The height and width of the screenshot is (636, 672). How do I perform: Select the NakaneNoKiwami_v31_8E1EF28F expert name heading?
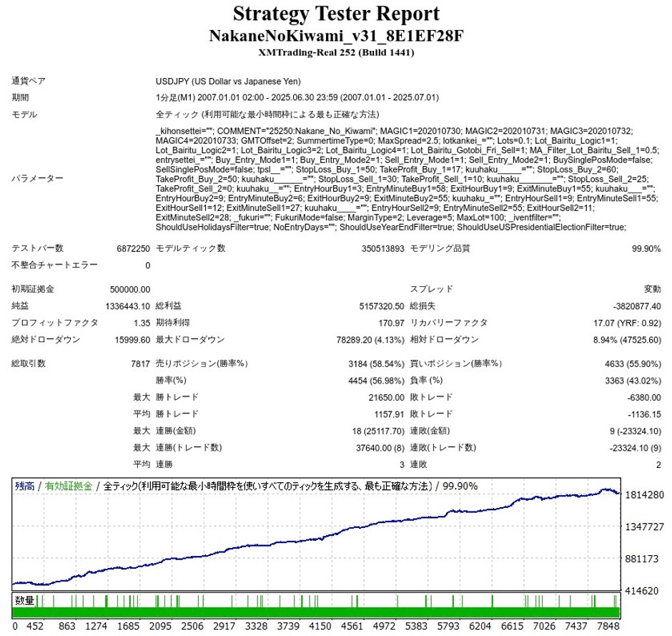pos(336,36)
